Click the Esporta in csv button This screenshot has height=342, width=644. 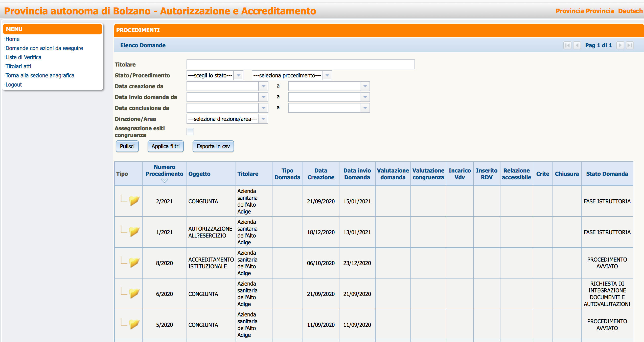[x=213, y=146]
